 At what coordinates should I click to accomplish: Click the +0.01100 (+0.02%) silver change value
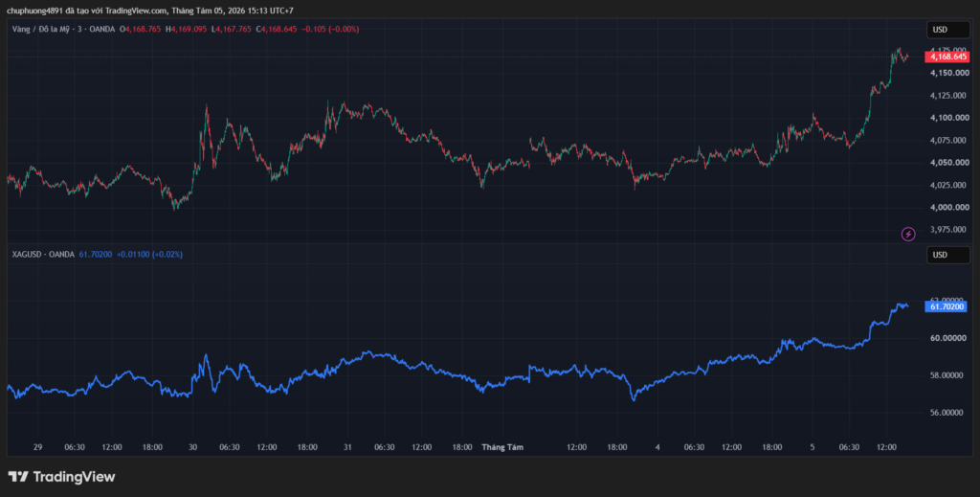coord(150,255)
